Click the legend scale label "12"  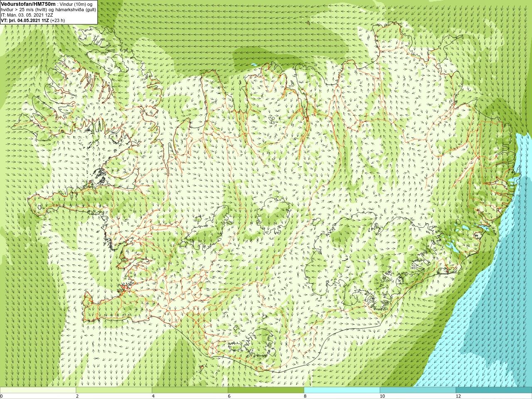click(458, 396)
